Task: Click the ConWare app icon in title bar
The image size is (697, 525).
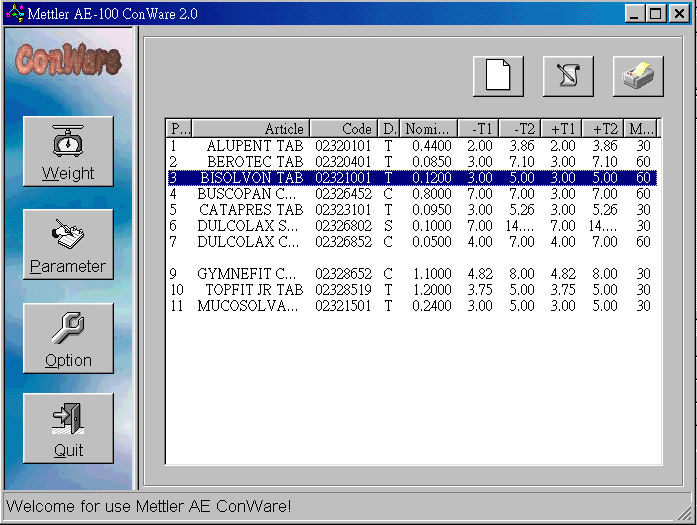Action: pyautogui.click(x=15, y=13)
